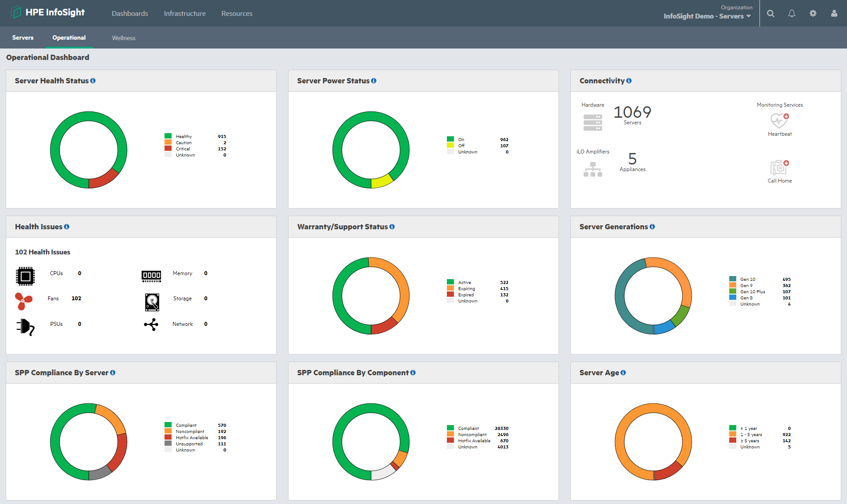
Task: Click the Call Home icon
Action: coord(780,168)
